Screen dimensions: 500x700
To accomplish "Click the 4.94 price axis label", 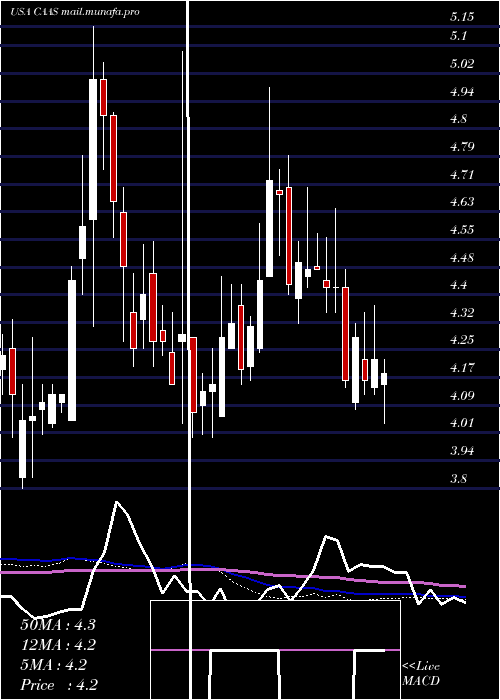I will point(462,92).
